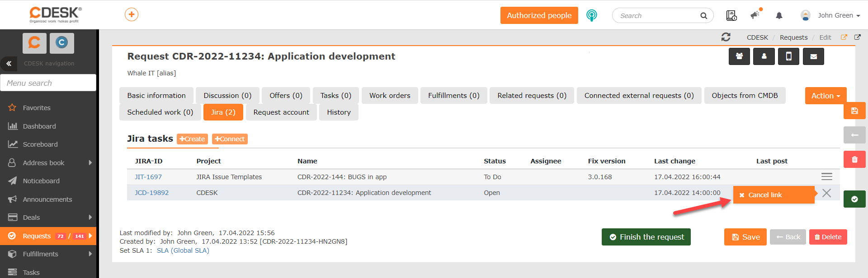The image size is (868, 278).
Task: Click the envelope email dark button
Action: [813, 56]
